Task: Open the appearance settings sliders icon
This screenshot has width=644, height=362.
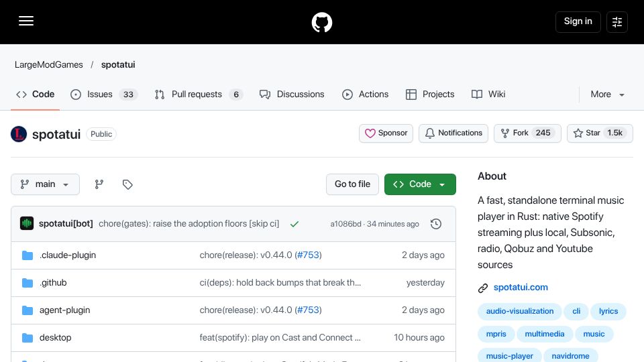Action: pos(617,22)
